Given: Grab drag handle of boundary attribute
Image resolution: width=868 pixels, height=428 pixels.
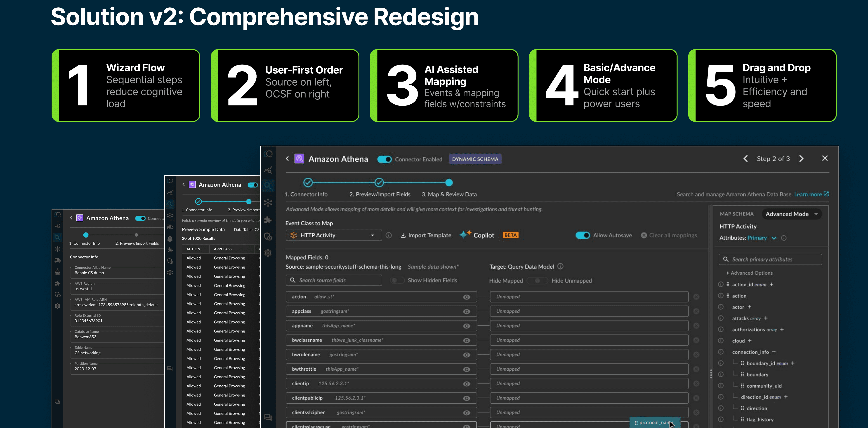Looking at the screenshot, I should 742,374.
